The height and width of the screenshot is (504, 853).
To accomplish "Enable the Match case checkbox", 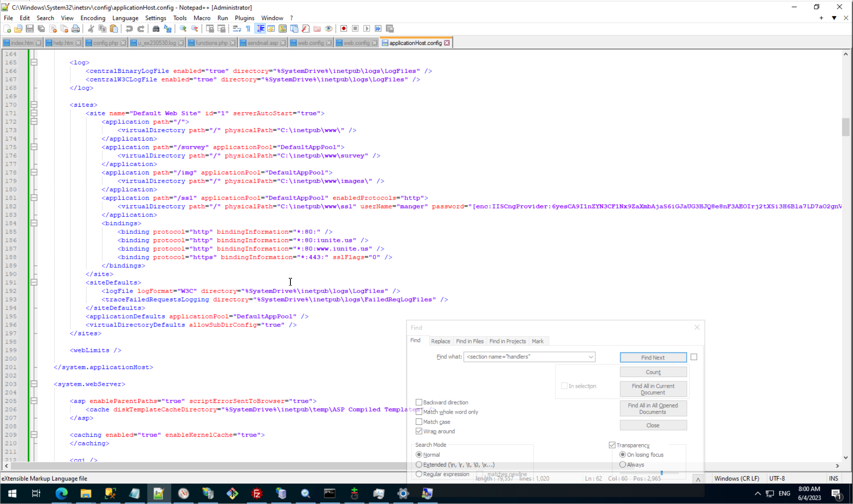I will coord(419,422).
